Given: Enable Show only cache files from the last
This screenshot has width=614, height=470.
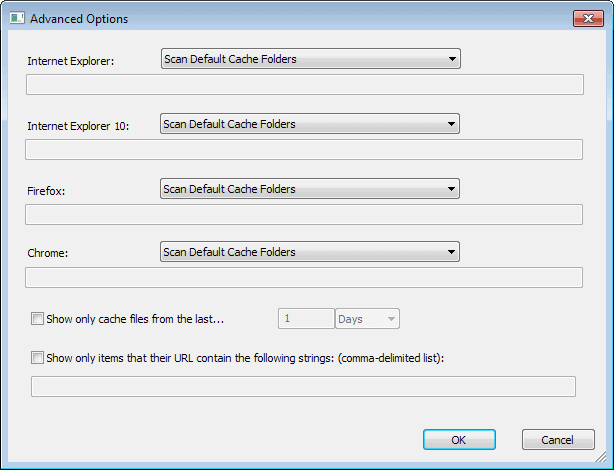Looking at the screenshot, I should pyautogui.click(x=38, y=319).
